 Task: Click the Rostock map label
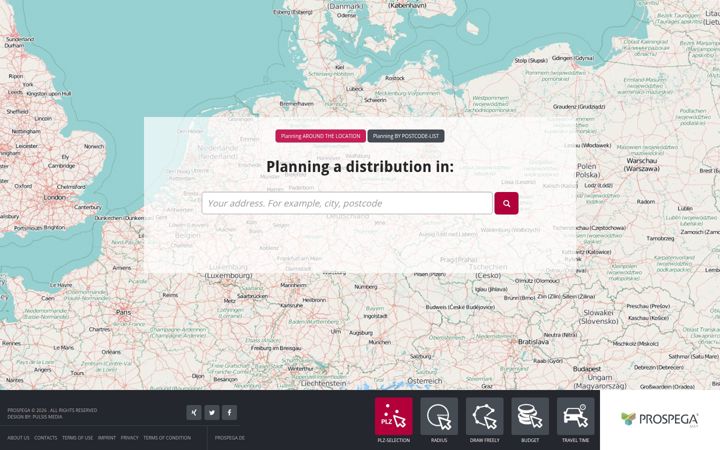(x=395, y=78)
